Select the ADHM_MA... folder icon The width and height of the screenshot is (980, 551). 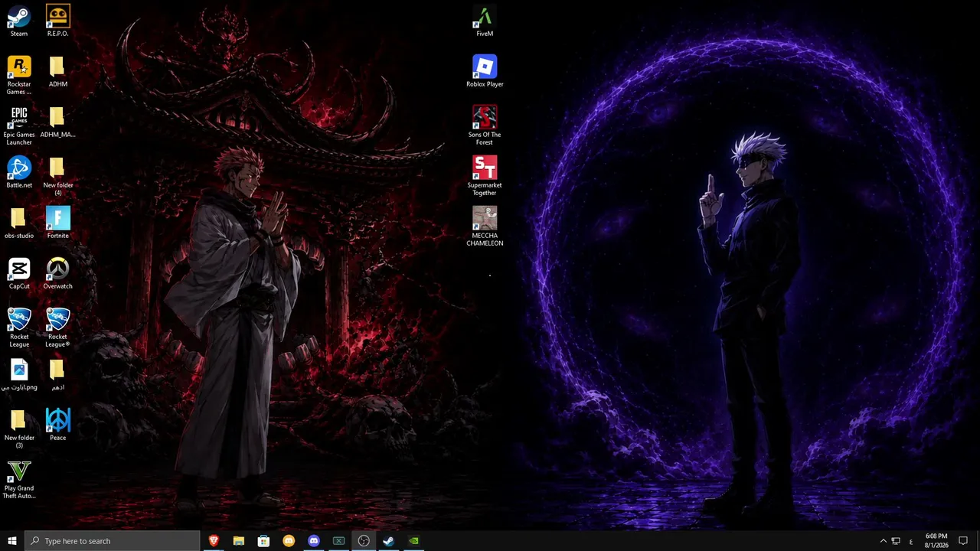tap(57, 122)
